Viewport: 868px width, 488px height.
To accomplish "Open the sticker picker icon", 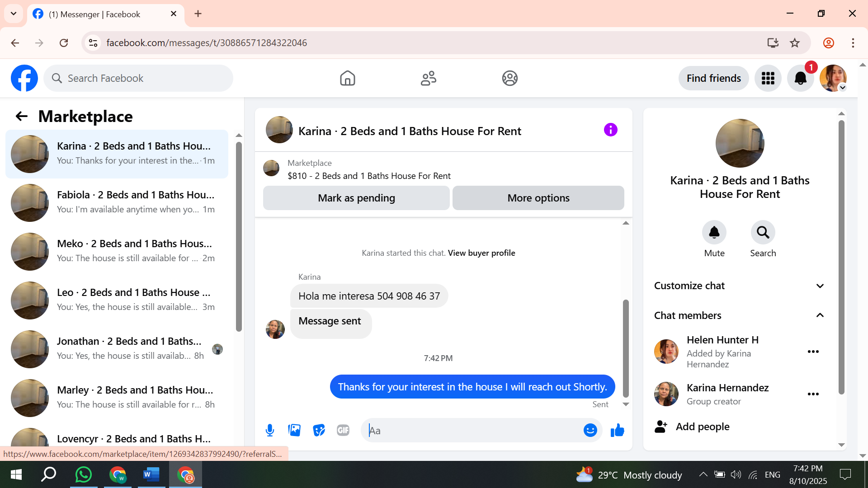I will pyautogui.click(x=319, y=430).
